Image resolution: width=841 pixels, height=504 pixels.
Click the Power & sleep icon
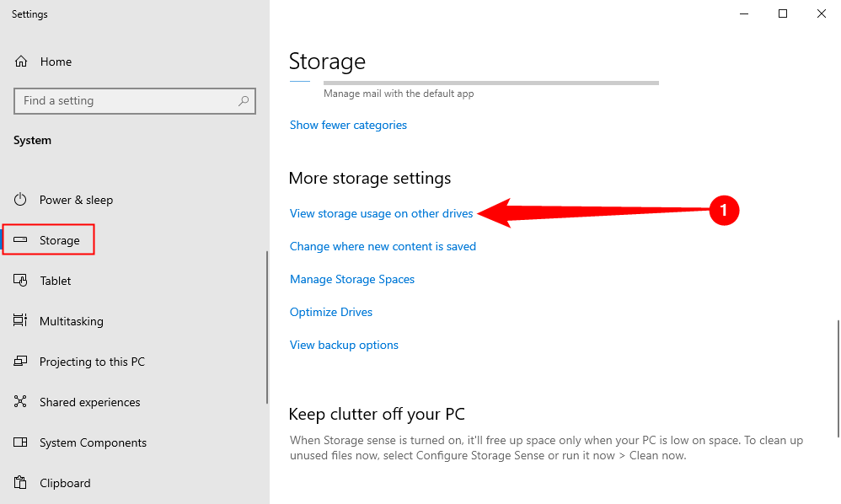[21, 200]
